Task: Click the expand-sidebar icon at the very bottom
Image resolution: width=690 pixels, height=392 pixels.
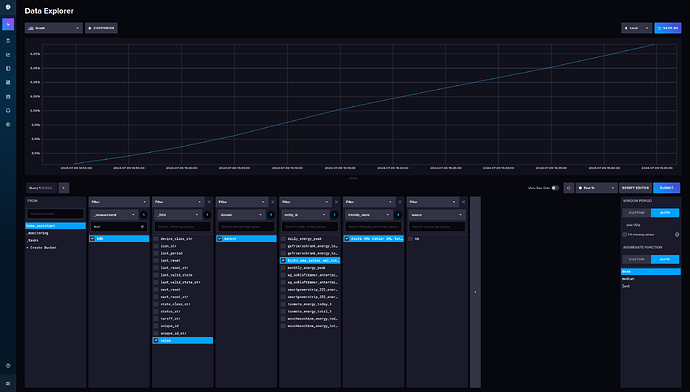Action: pos(8,384)
